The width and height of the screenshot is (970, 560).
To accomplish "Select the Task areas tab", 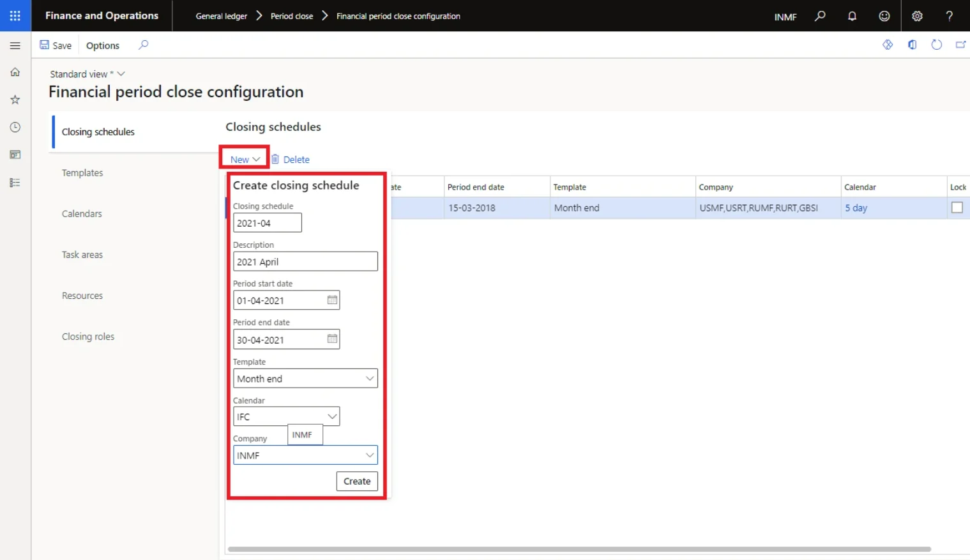I will tap(82, 254).
